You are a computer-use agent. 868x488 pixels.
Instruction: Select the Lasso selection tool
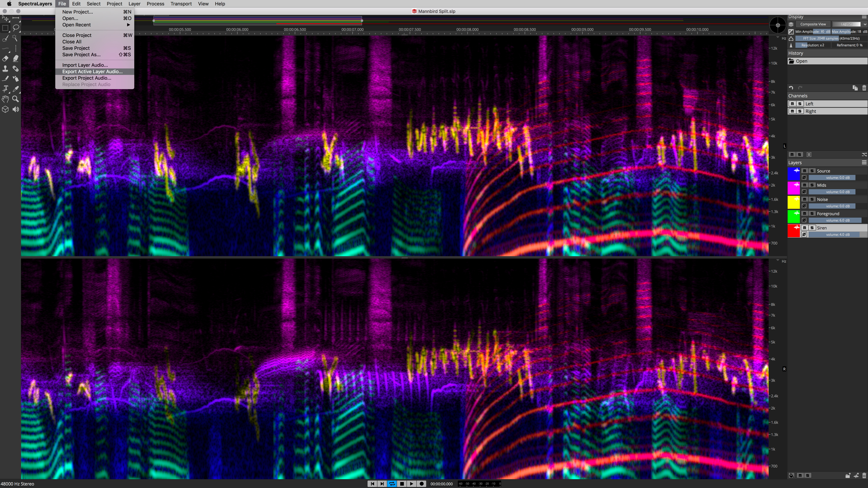pos(16,28)
